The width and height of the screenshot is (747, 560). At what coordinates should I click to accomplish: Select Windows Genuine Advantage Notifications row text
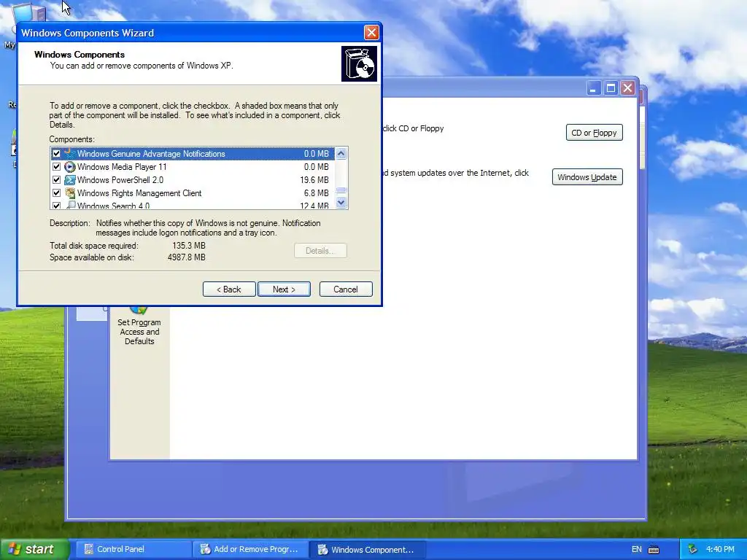coord(151,154)
